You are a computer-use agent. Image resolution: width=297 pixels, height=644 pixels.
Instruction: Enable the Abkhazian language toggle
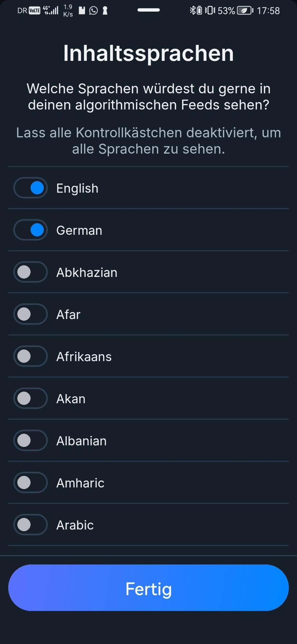31,272
